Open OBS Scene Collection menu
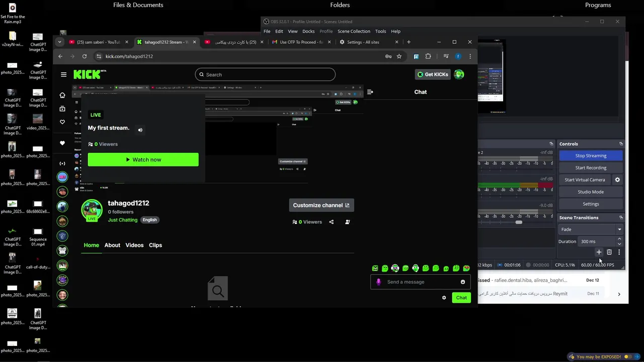The height and width of the screenshot is (362, 644). (354, 31)
